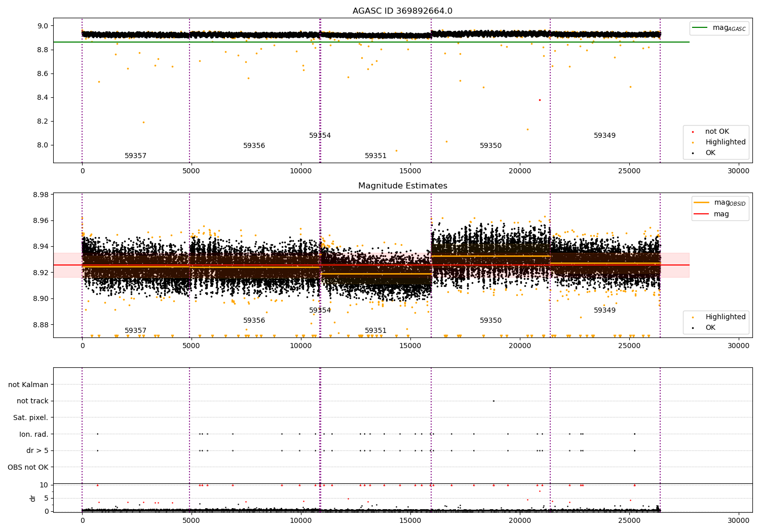Click the 'not Kalman' axis label
The width and height of the screenshot is (760, 532).
(28, 385)
